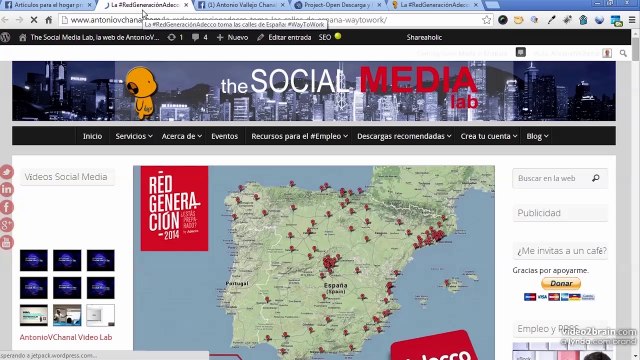Image resolution: width=640 pixels, height=360 pixels.
Task: Click Editar entrada in the admin bar
Action: (284, 38)
